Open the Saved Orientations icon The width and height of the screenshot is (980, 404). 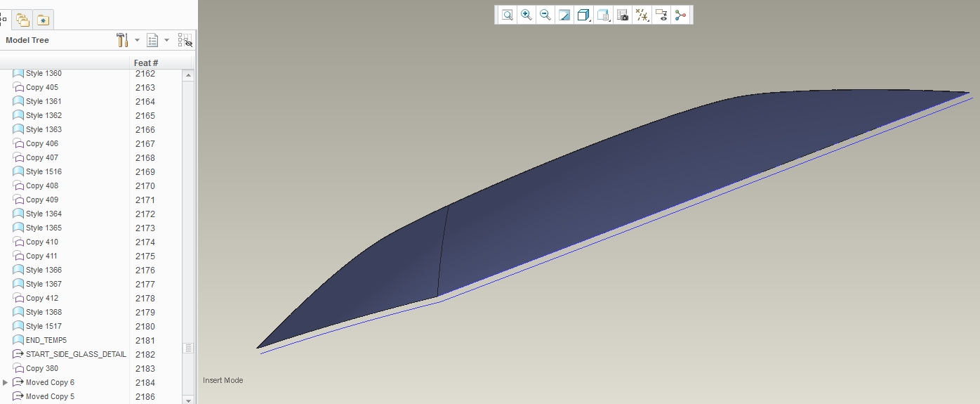click(x=603, y=15)
